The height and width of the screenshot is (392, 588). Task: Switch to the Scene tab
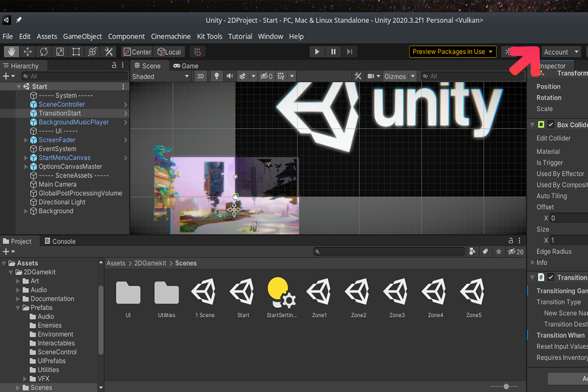[148, 66]
